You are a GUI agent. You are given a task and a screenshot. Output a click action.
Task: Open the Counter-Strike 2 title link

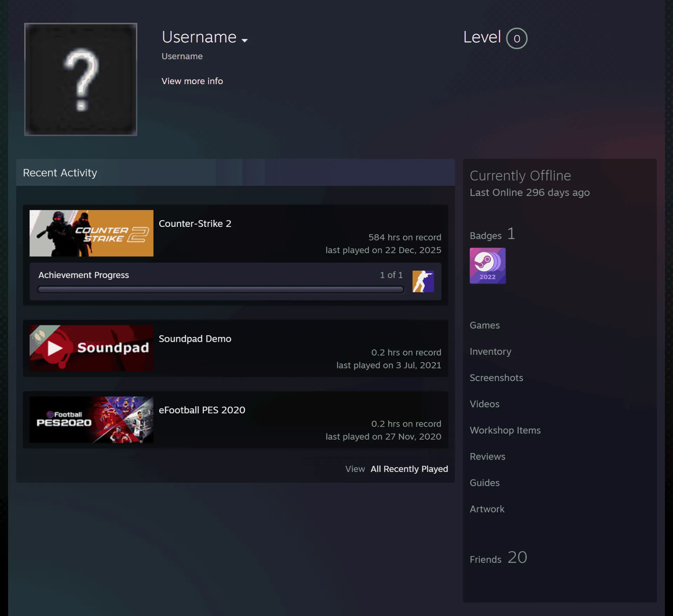pos(195,223)
